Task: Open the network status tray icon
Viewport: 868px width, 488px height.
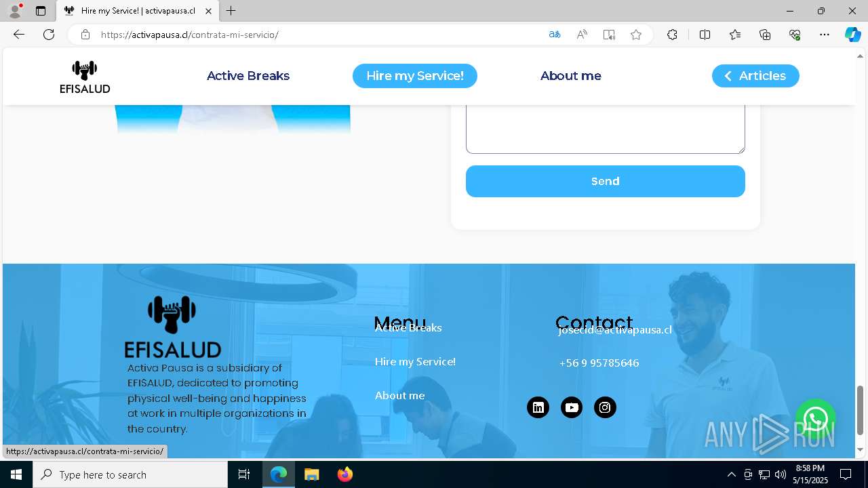Action: pyautogui.click(x=764, y=474)
